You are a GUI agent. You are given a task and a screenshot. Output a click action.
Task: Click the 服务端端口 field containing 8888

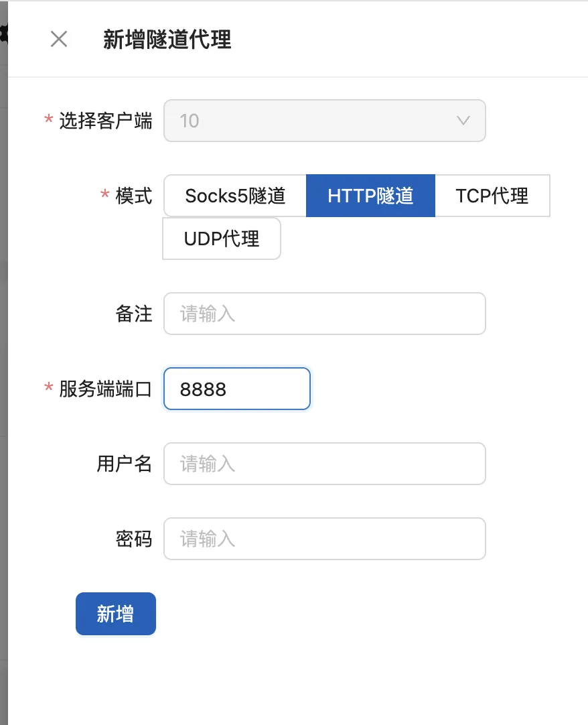click(x=237, y=389)
